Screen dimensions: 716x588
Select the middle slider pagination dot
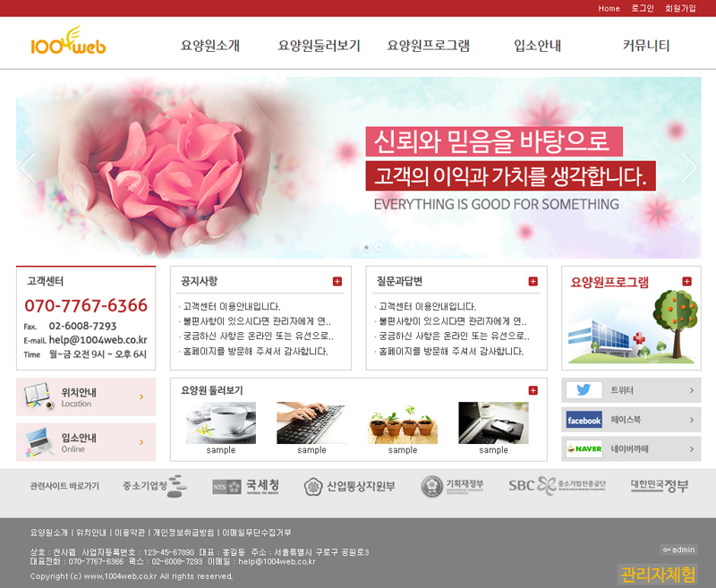(366, 247)
